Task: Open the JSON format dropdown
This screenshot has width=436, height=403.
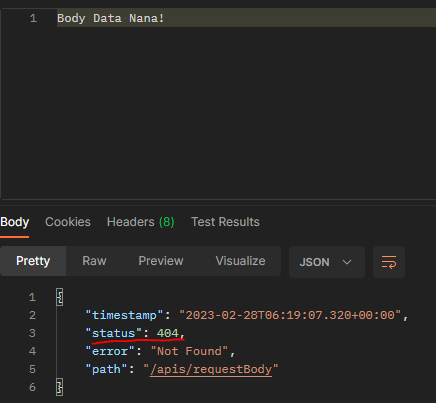Action: click(327, 262)
